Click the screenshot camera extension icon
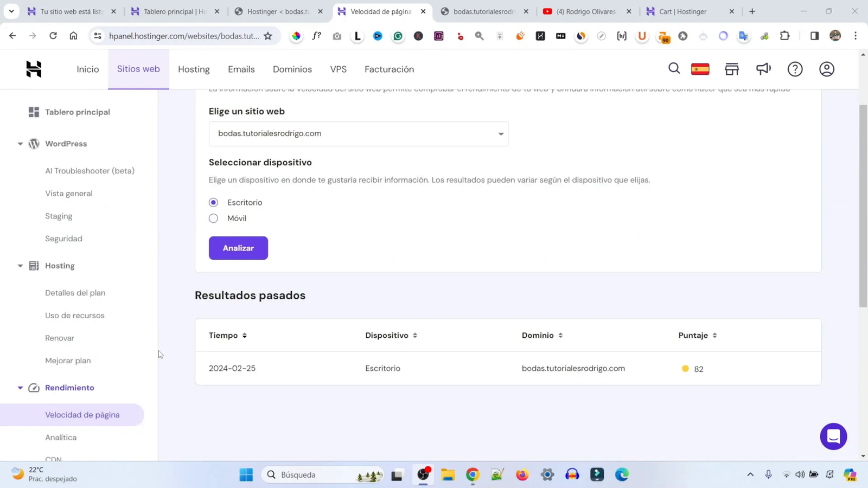Screen dimensions: 868x488 [337, 36]
